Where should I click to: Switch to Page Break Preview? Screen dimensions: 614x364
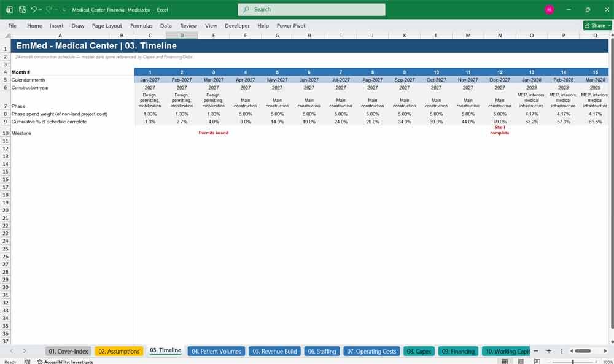coord(537,362)
